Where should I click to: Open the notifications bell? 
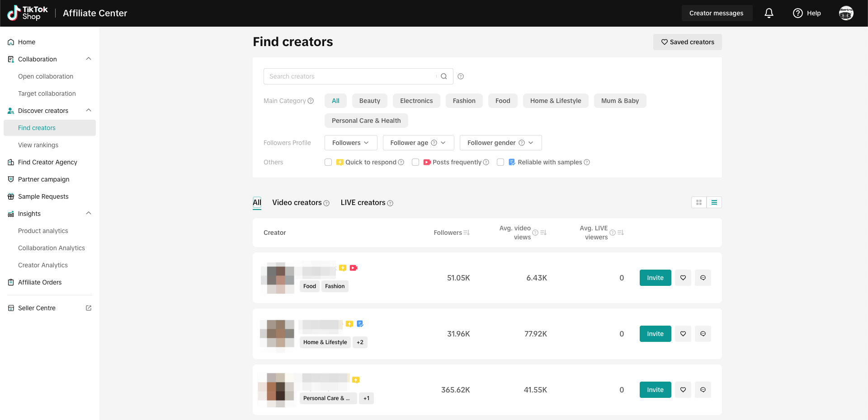coord(769,13)
